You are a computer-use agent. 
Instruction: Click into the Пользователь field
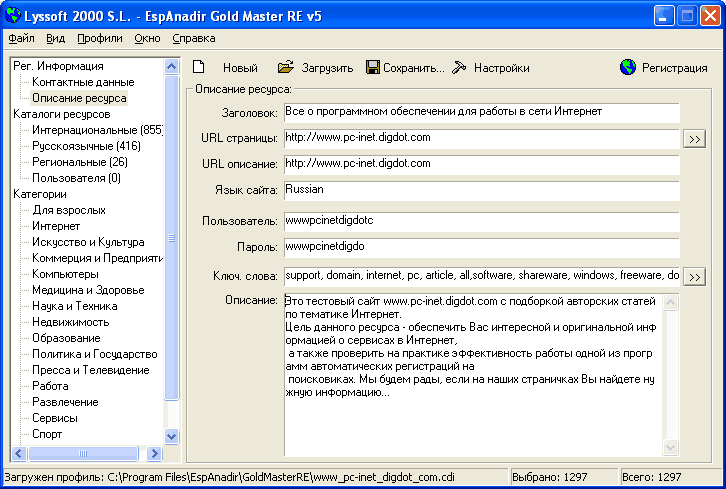click(x=482, y=221)
